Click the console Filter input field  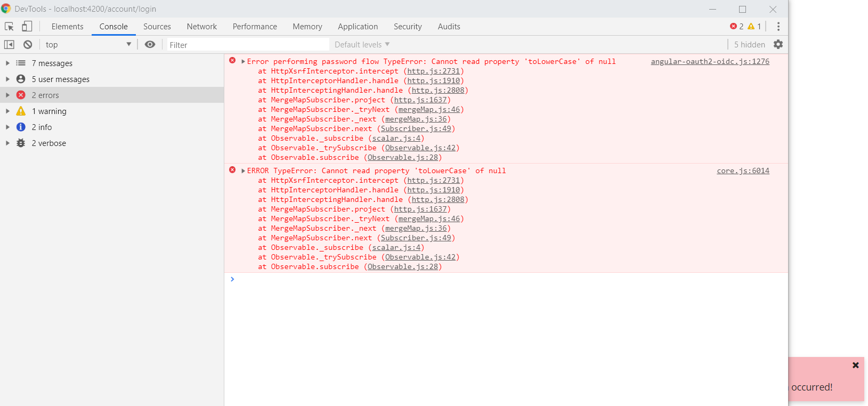coord(248,45)
